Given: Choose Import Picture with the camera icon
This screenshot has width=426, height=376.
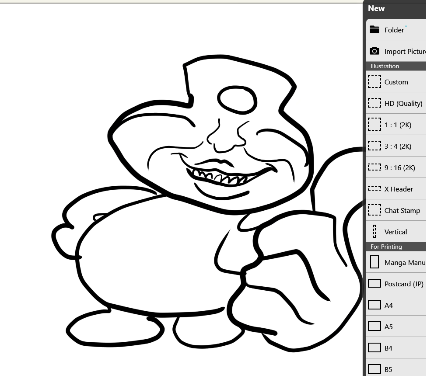Looking at the screenshot, I should [396, 51].
